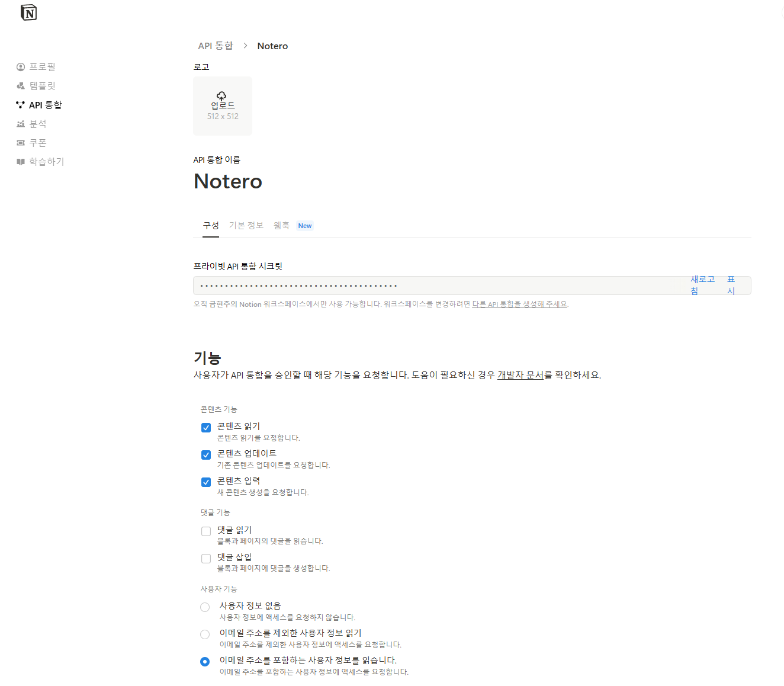Uncheck the 콘텐츠 업데이트 checkbox
The image size is (784, 686).
206,455
